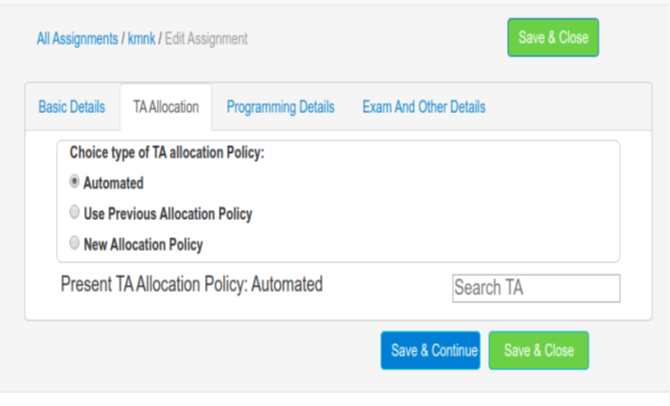Show the Exam And Other Details tab

[424, 107]
